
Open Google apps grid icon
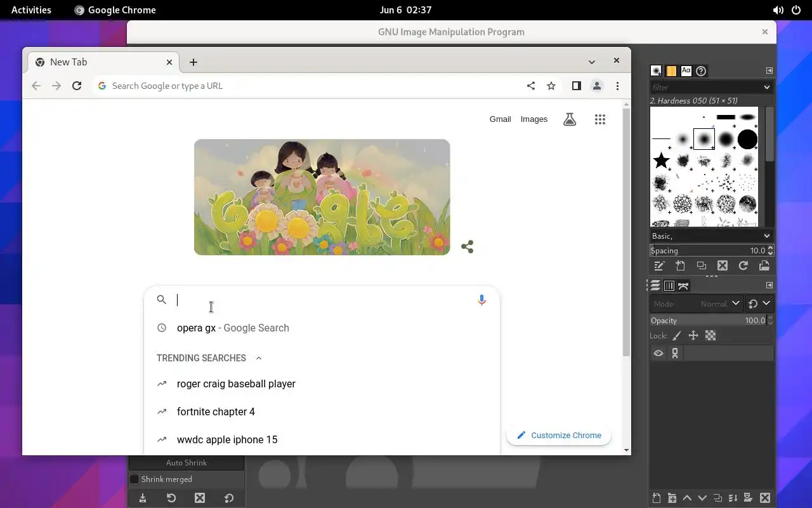[x=600, y=119]
